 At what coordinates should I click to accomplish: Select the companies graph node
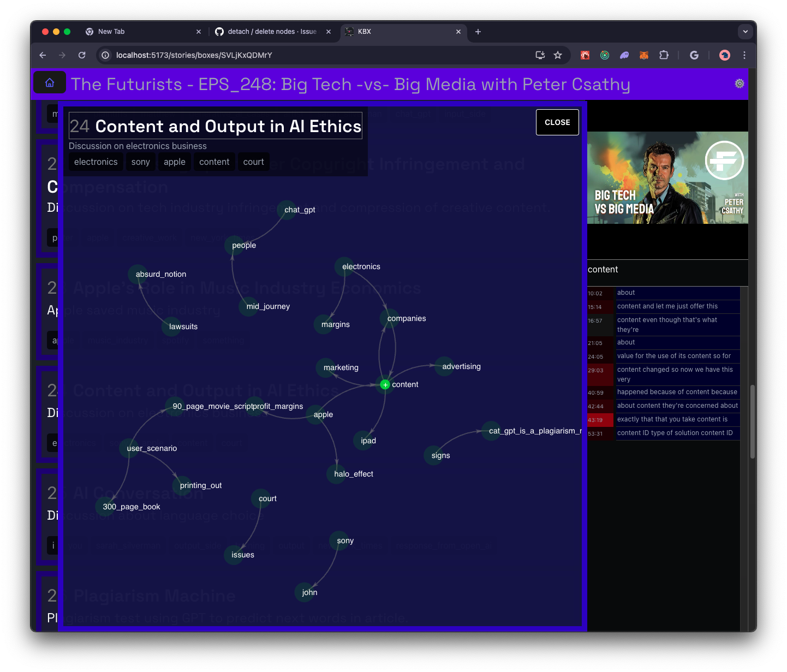point(390,318)
